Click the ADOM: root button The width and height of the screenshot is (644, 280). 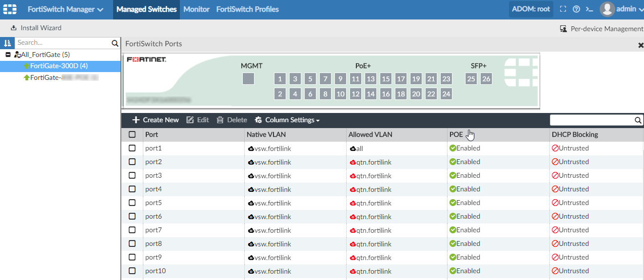[531, 9]
